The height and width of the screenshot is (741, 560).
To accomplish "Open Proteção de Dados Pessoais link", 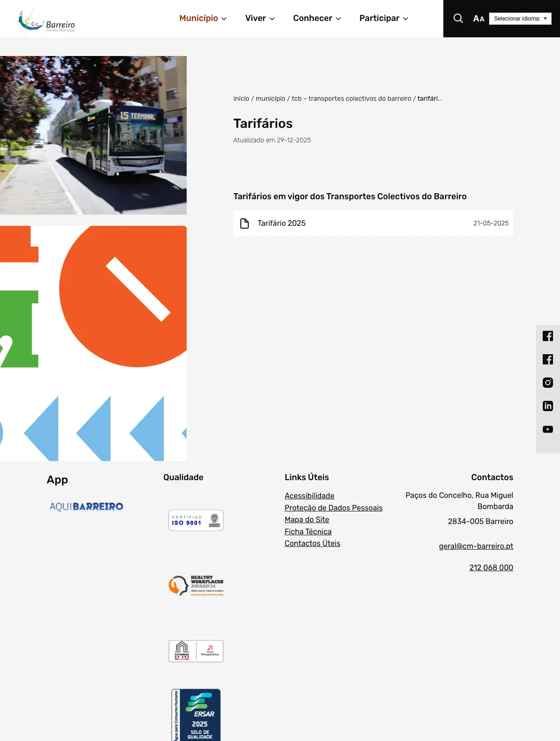I will (x=334, y=508).
